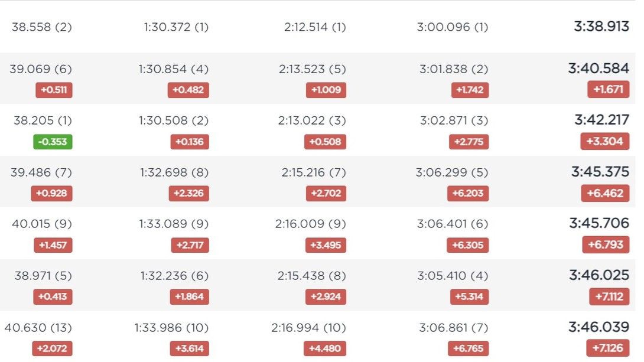Image resolution: width=644 pixels, height=362 pixels.
Task: Select split time 3:00.096 (1)
Action: pos(453,27)
